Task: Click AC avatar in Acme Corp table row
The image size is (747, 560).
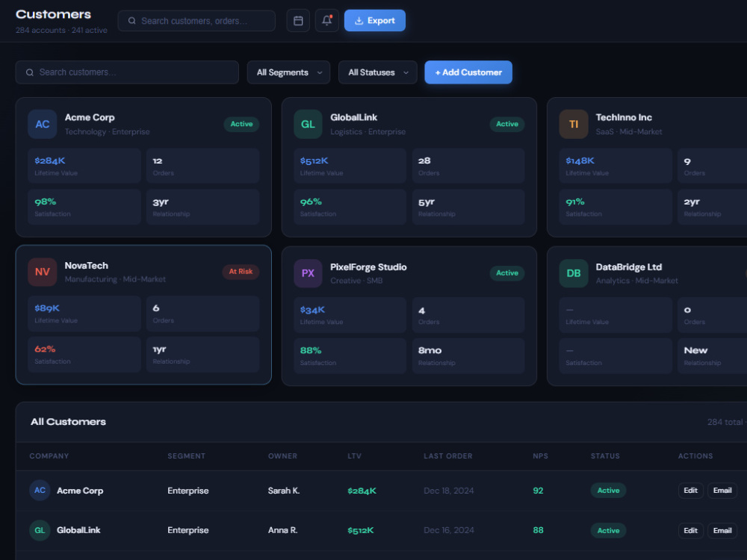Action: coord(40,491)
